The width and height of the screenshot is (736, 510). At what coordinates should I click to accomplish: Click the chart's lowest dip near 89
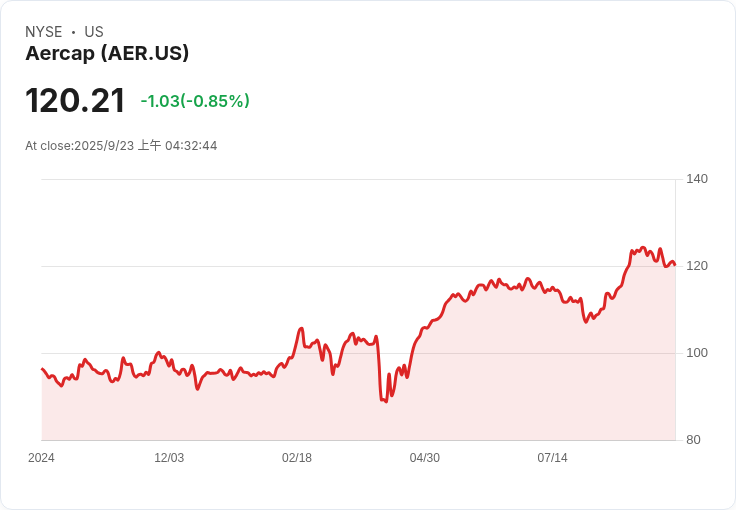pos(385,401)
